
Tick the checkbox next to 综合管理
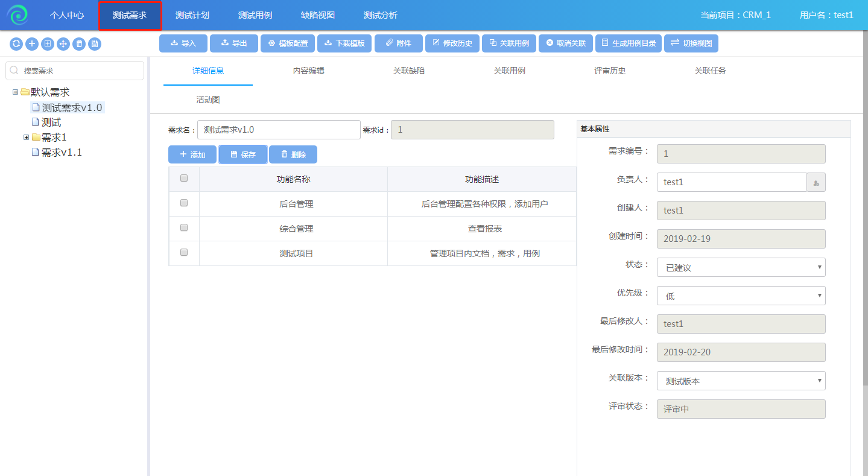[x=184, y=228]
